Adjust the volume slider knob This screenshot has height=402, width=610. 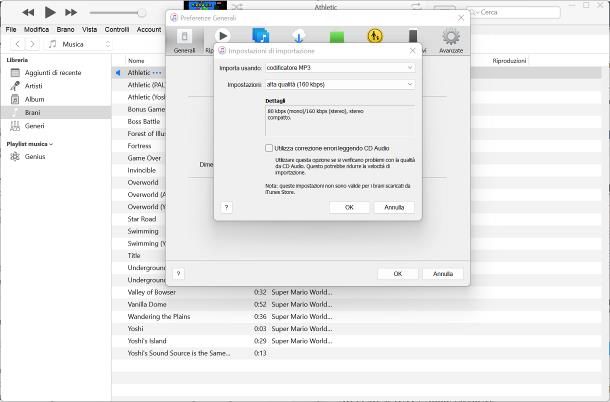click(x=142, y=13)
